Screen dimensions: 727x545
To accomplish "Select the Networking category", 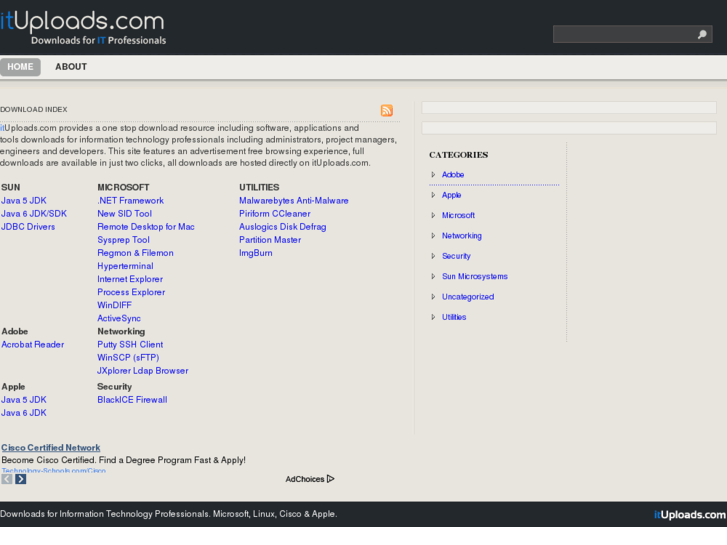I will click(461, 236).
